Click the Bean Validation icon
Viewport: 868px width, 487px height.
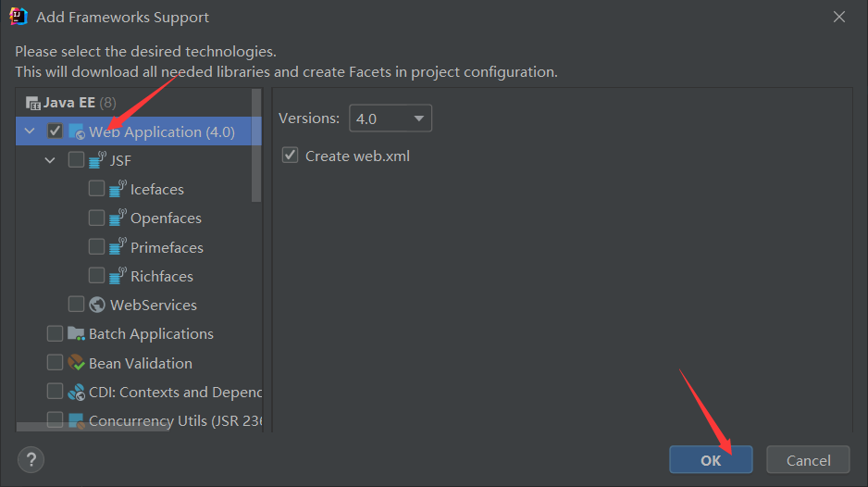[77, 363]
